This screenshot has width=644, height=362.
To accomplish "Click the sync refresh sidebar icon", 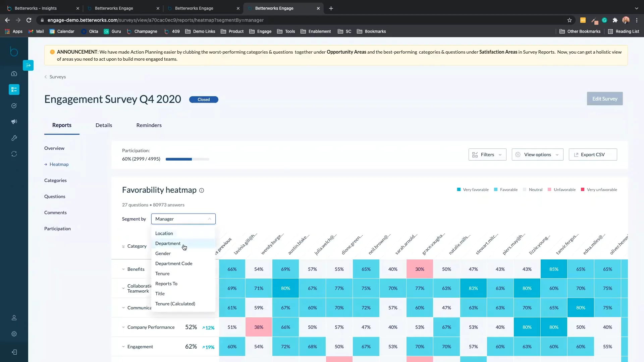I will pos(14,154).
